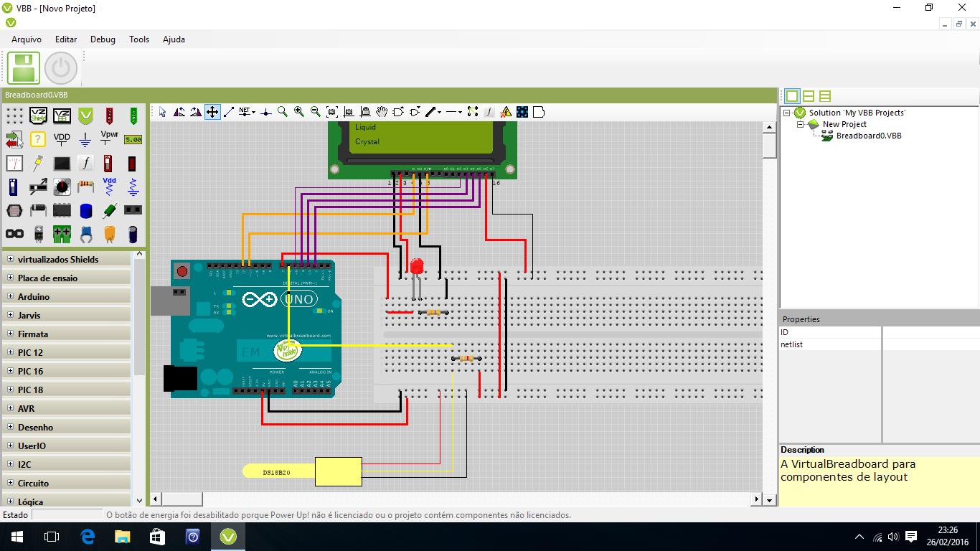Select Breadboard0.VBB in solution tree
Viewport: 980px width, 551px height.
869,136
